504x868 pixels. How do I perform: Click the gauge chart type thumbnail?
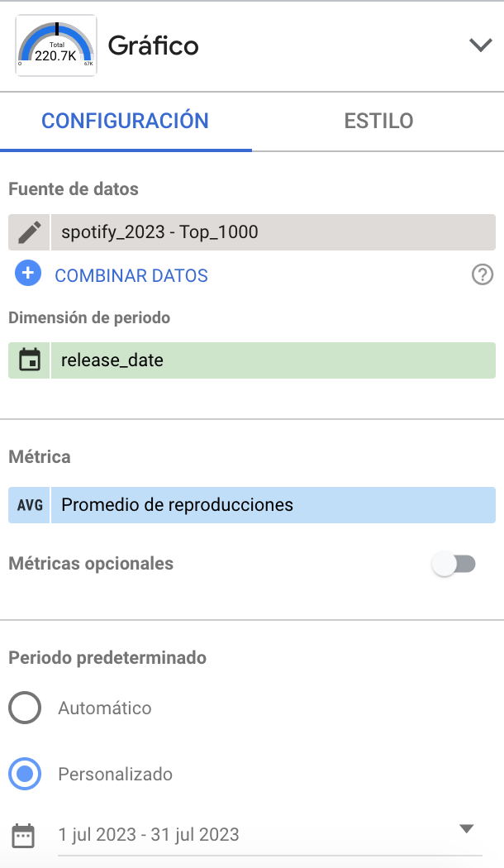click(x=56, y=45)
